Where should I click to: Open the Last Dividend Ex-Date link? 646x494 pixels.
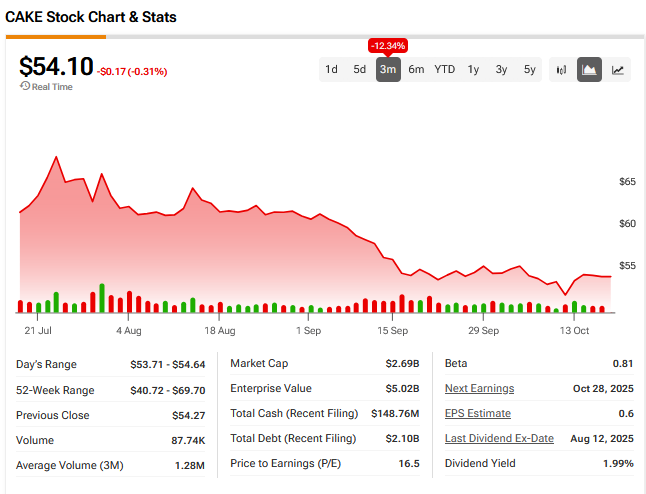coord(499,439)
